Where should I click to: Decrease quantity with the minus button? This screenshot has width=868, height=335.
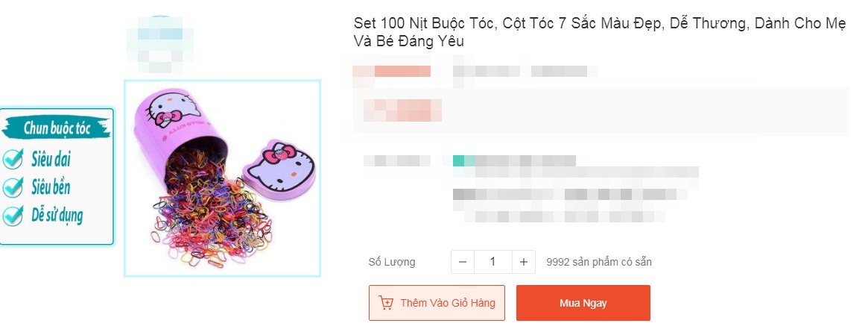(463, 262)
